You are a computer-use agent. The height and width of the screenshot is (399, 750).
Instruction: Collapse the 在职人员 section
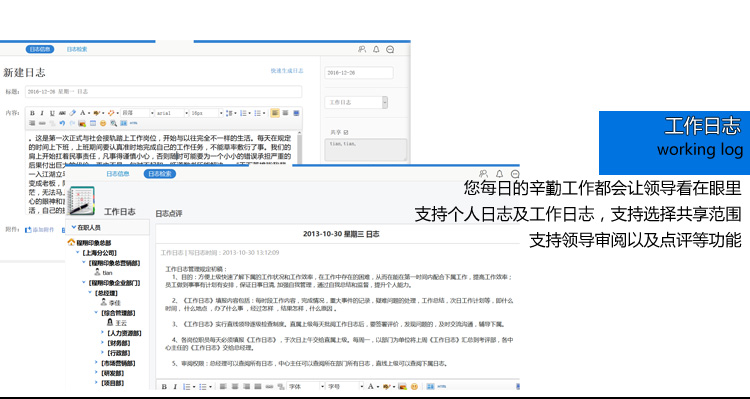click(74, 228)
